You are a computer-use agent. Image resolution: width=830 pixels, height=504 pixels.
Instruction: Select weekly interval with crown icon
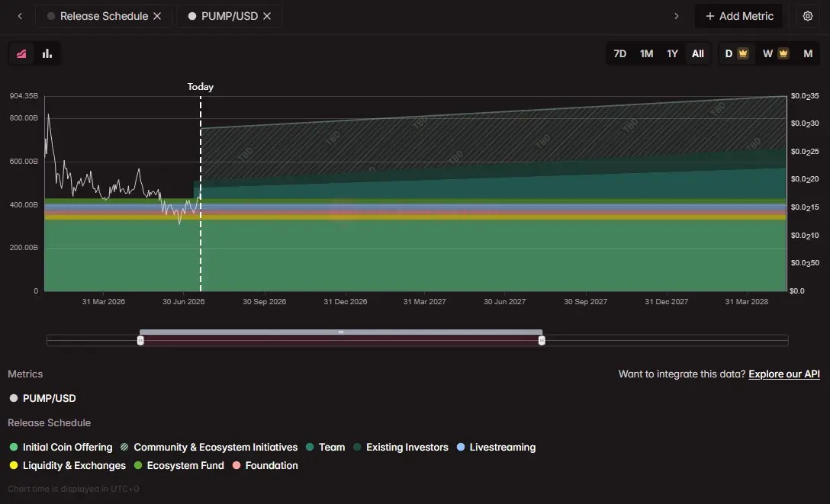[776, 53]
